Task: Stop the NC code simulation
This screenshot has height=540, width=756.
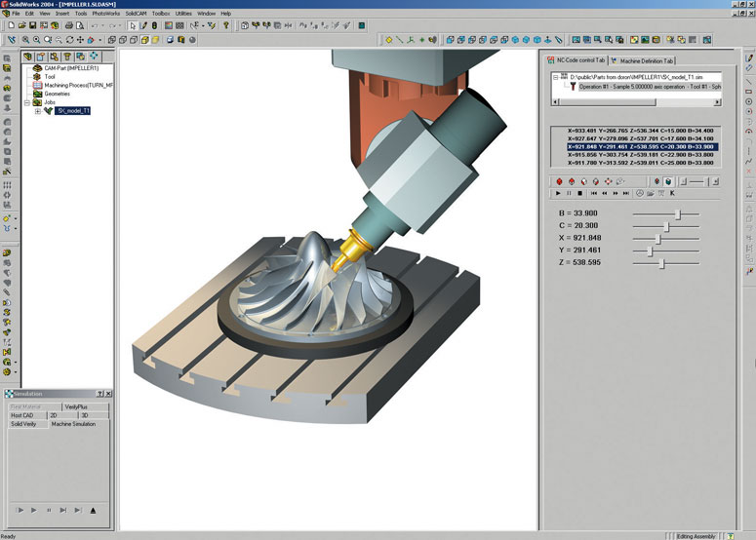Action: click(580, 193)
